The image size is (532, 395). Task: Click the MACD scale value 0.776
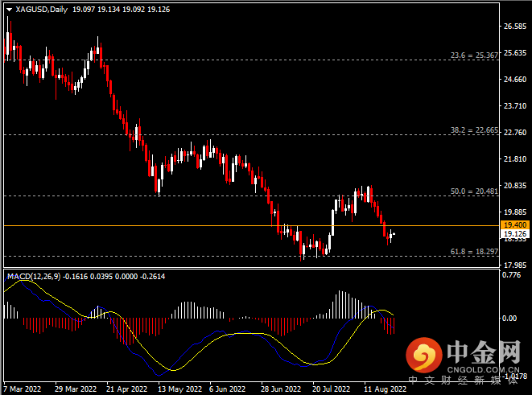[511, 274]
